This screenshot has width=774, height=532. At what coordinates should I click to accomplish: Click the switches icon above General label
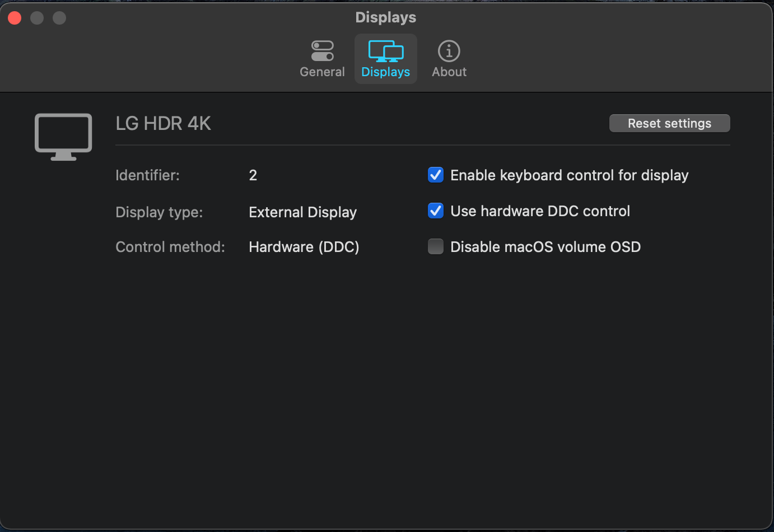pyautogui.click(x=322, y=50)
